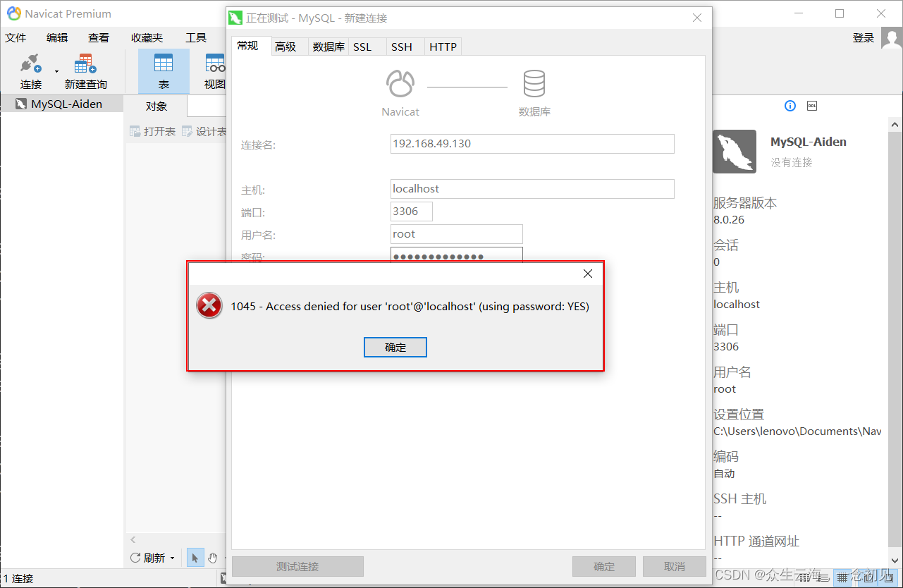
Task: Open the 工具 menu
Action: pos(196,38)
